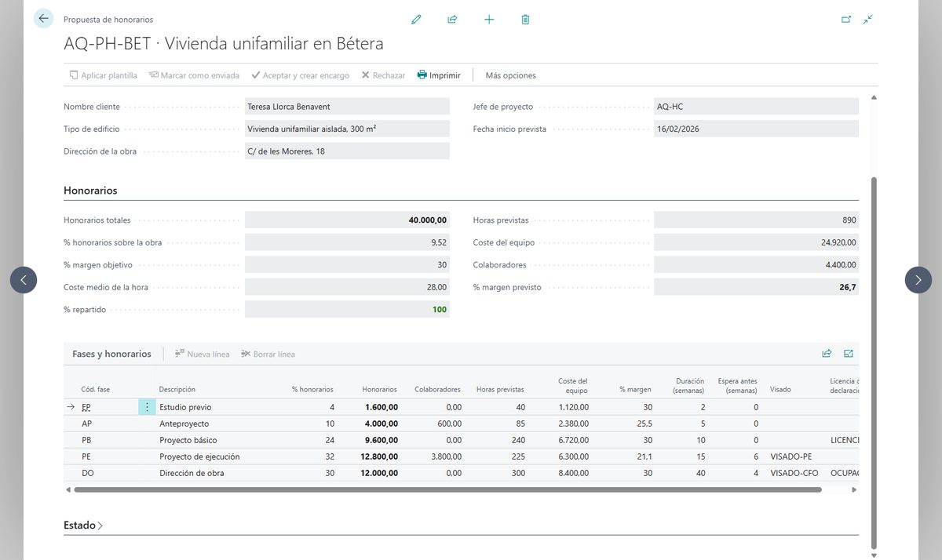The height and width of the screenshot is (560, 942).
Task: Open the page in a new window
Action: pyautogui.click(x=846, y=20)
